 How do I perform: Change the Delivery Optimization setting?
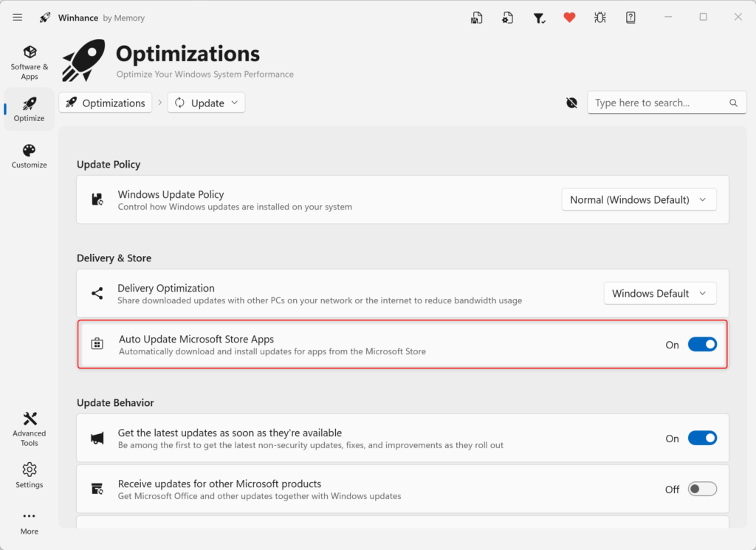[x=659, y=293]
